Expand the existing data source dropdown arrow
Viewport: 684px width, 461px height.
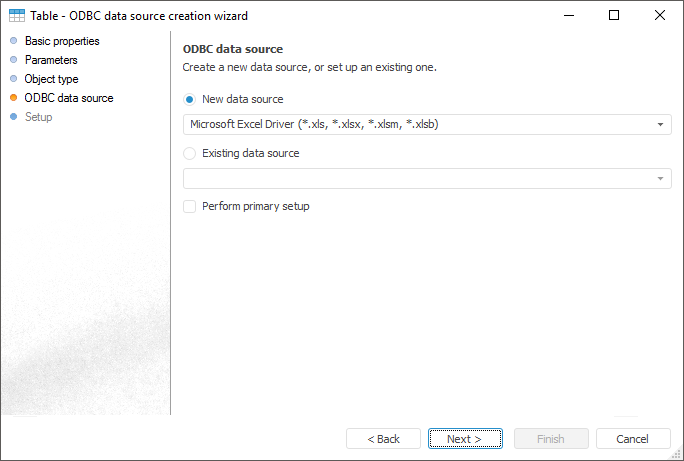coord(661,179)
